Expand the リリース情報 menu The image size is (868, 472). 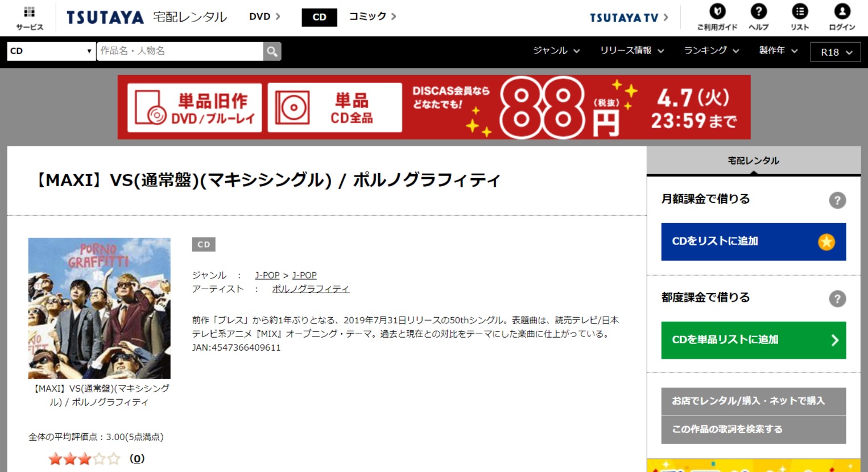[x=632, y=51]
